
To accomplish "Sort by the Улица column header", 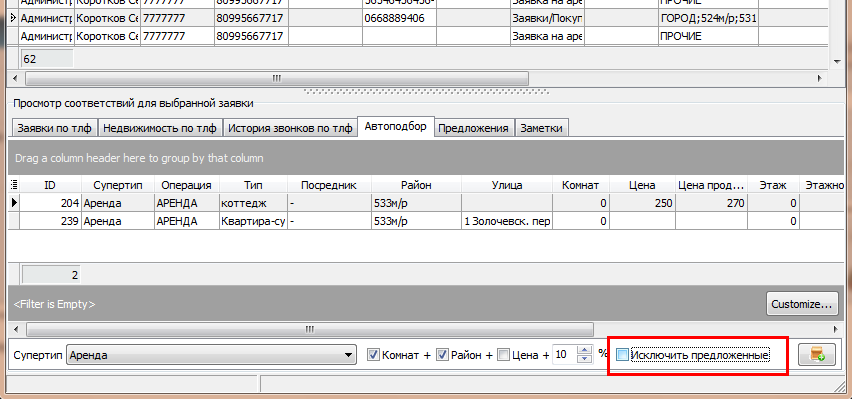I will pyautogui.click(x=507, y=185).
